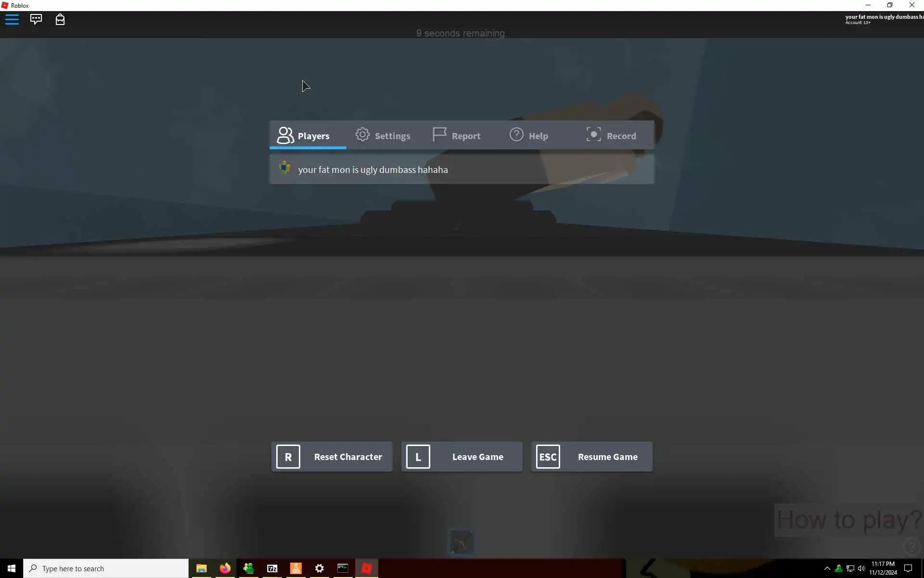The height and width of the screenshot is (578, 924).
Task: Show hidden system tray icons
Action: tap(827, 568)
